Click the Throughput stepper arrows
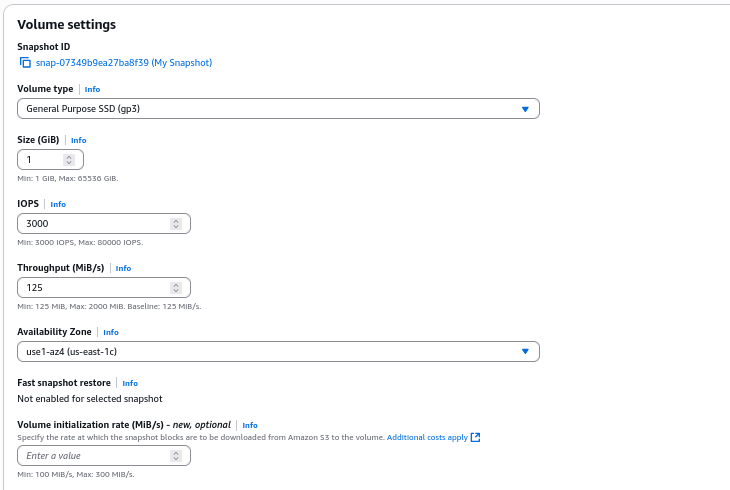Screen dimensions: 730x490 point(176,287)
